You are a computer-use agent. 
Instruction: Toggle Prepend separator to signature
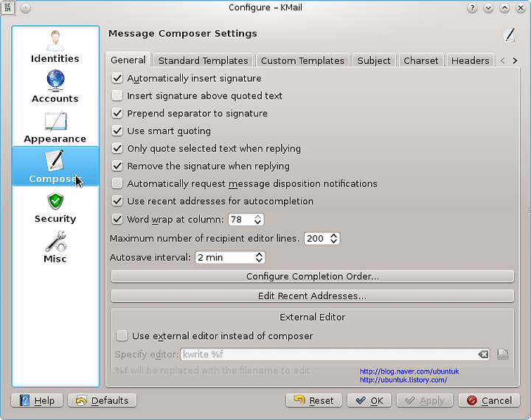click(x=117, y=113)
